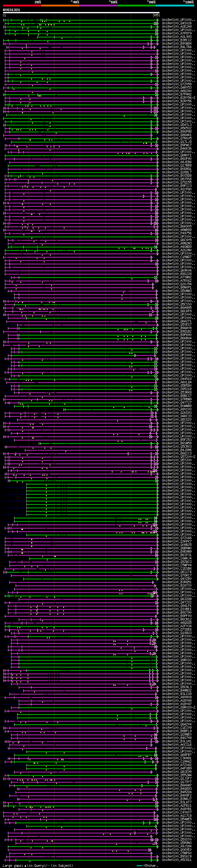Select the UniRef100_Q2UJ54 label

pos(177,284)
